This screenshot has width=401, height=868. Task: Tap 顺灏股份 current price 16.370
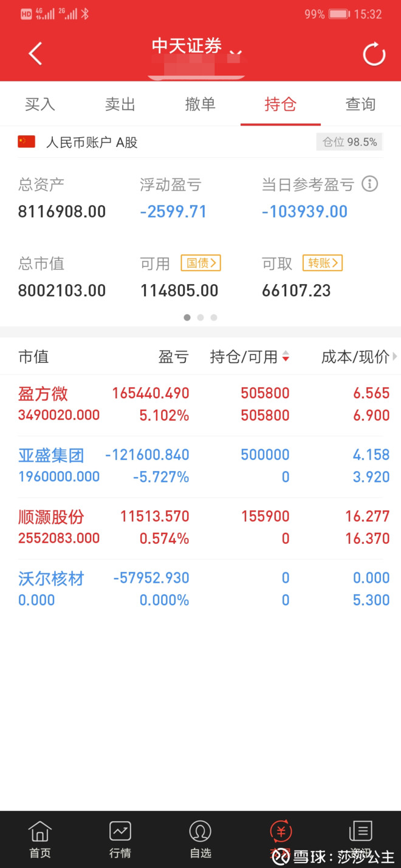click(368, 538)
